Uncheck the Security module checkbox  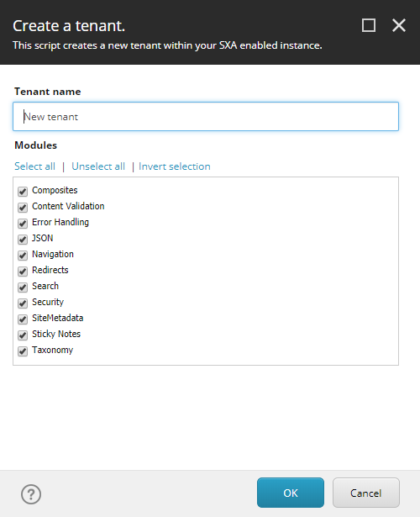tap(23, 303)
